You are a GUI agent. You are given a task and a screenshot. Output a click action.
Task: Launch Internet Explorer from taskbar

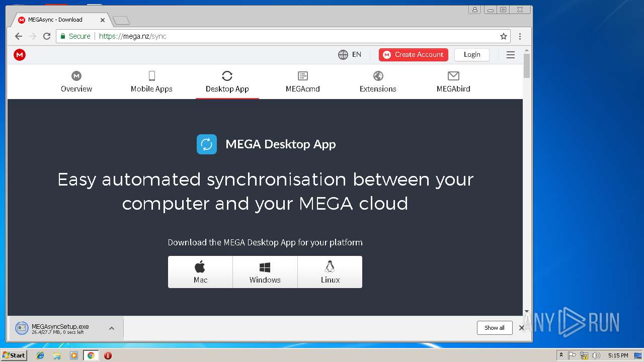40,355
